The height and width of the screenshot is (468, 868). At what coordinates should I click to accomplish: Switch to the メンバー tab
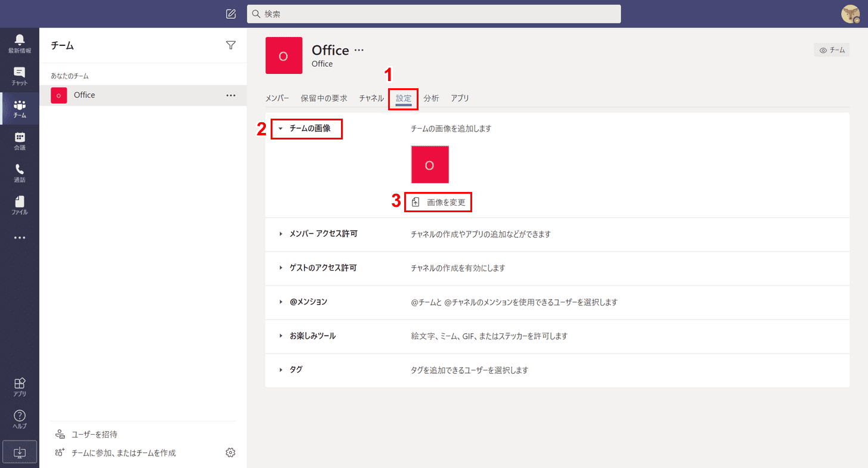click(277, 98)
